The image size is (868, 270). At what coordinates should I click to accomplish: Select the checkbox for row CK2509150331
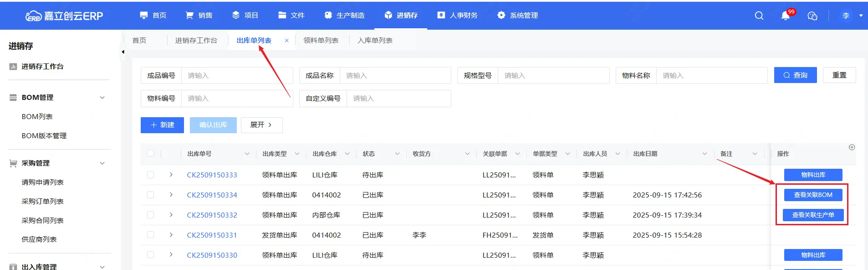151,235
